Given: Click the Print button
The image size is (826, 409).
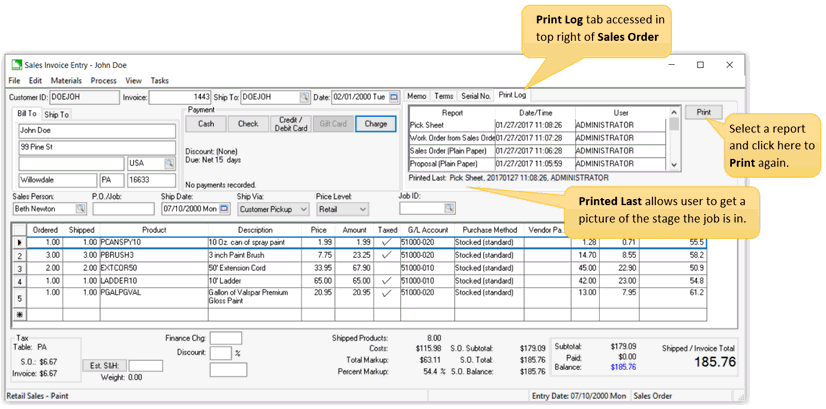Looking at the screenshot, I should 703,112.
